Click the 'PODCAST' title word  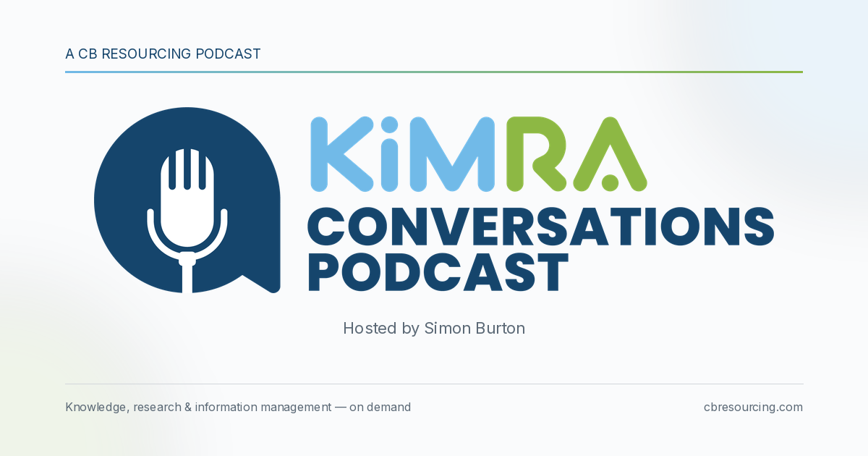pos(438,271)
